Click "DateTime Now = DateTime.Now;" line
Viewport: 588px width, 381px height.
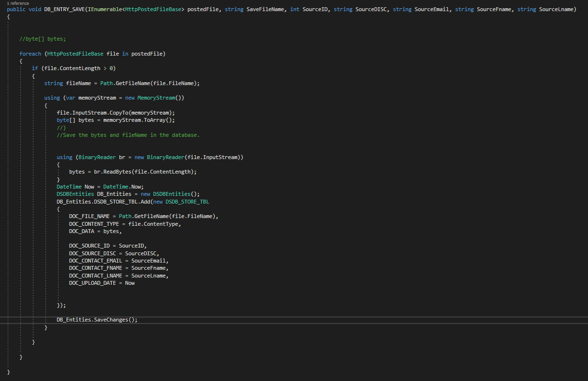click(100, 187)
